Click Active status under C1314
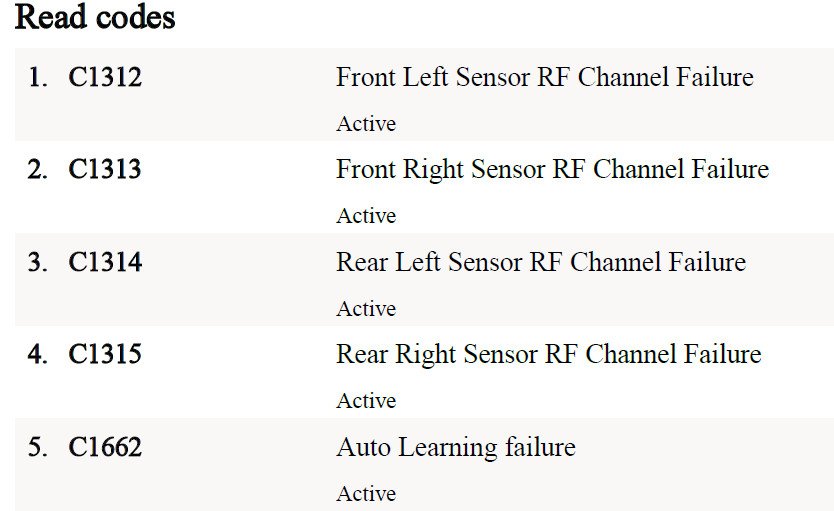Viewport: 834px width, 511px height. point(366,309)
